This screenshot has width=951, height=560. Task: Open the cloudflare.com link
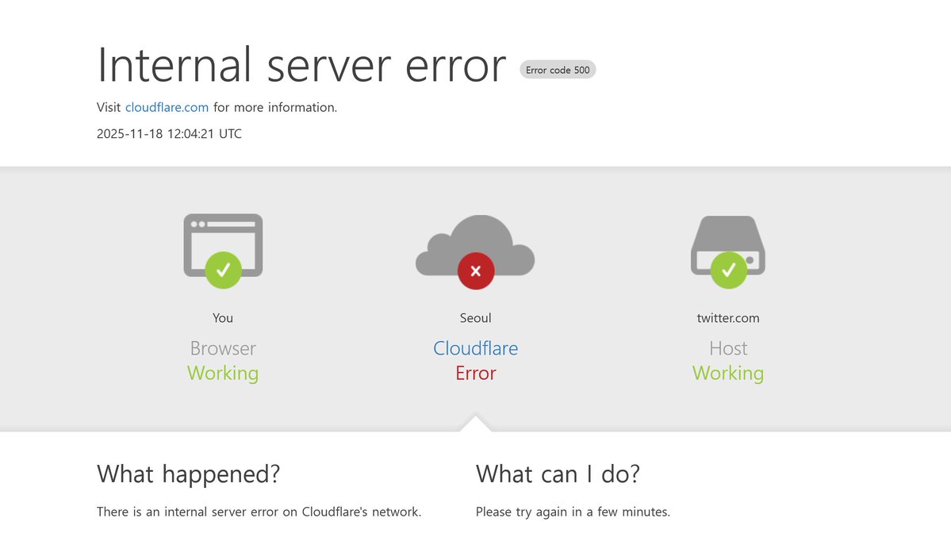coord(167,107)
